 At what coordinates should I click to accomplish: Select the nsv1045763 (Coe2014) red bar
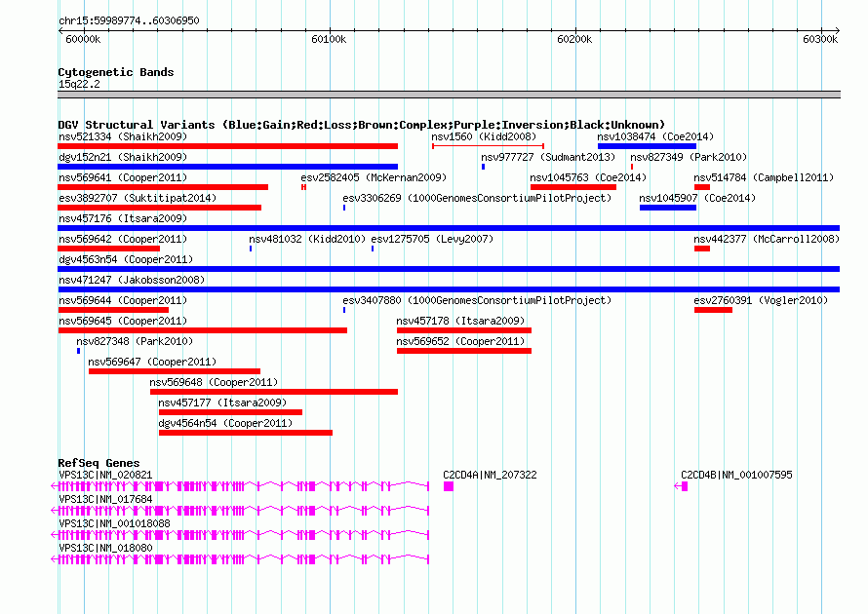pyautogui.click(x=572, y=187)
